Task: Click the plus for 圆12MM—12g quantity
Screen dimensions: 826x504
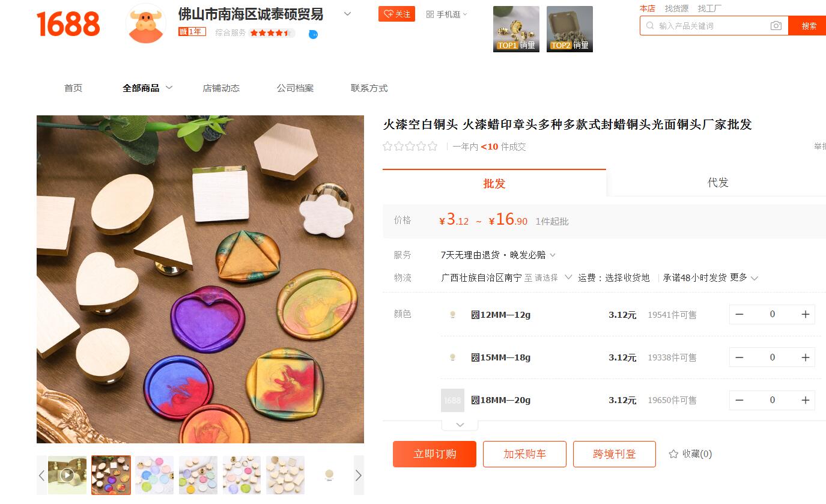Action: coord(806,314)
